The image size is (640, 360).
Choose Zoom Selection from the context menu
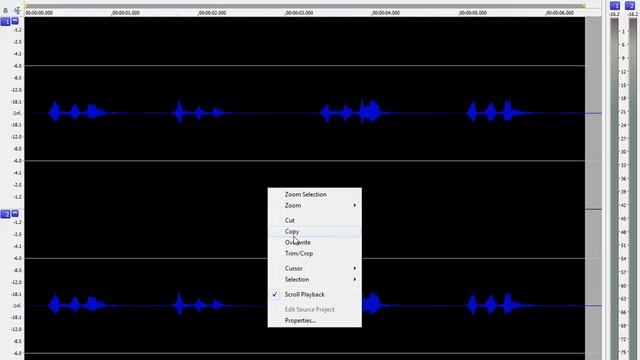point(314,195)
